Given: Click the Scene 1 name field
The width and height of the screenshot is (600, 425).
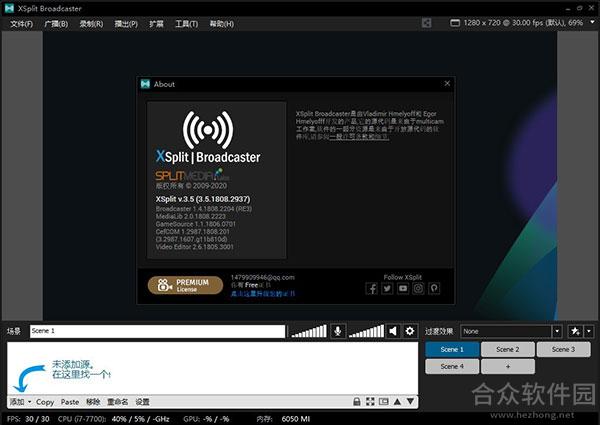Looking at the screenshot, I should tap(157, 331).
